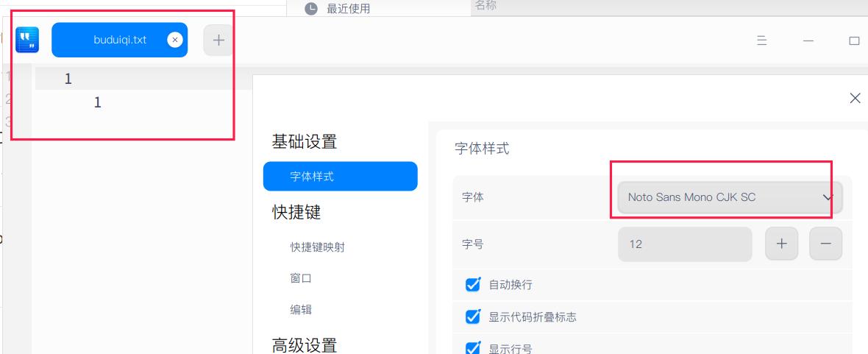Minimize the text editor window

point(808,40)
